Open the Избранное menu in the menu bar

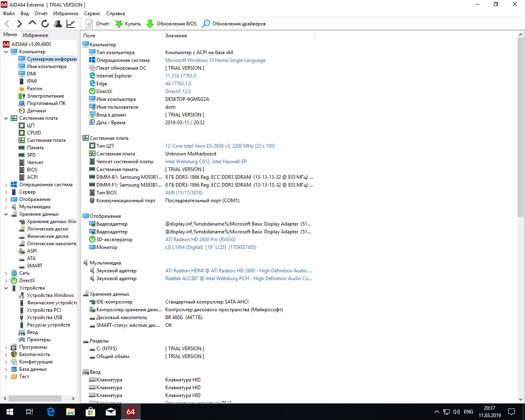click(x=66, y=14)
